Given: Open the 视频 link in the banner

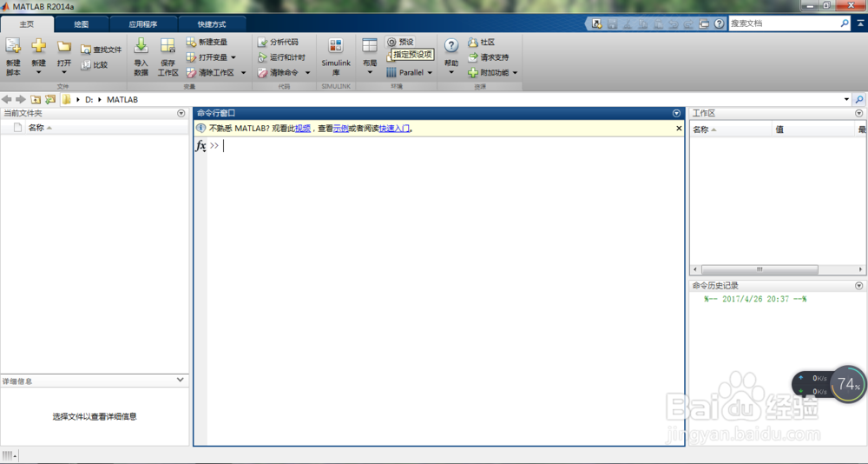Looking at the screenshot, I should (303, 128).
